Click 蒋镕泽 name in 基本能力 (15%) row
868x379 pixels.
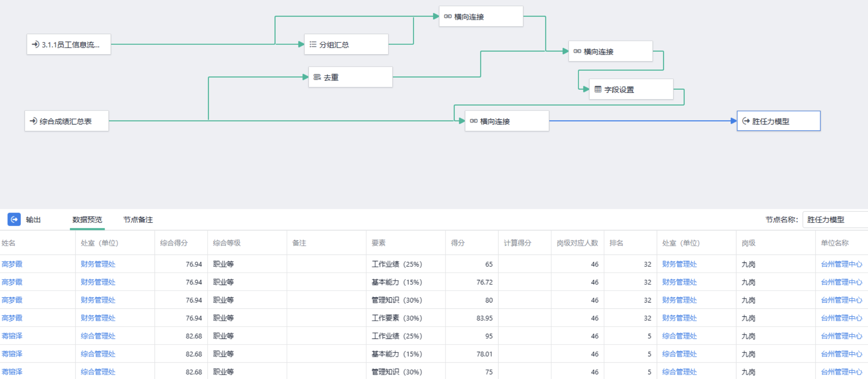[x=12, y=354]
